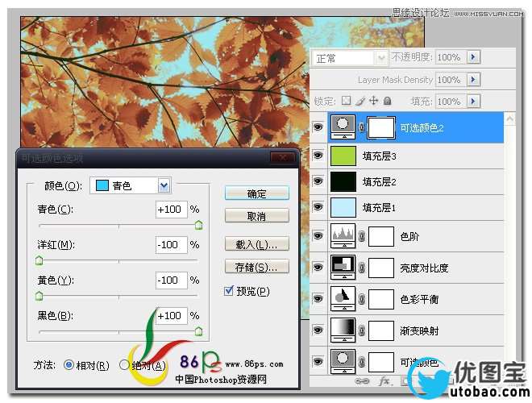The image size is (532, 403).
Task: Hide the 填充层3 layer
Action: coord(318,156)
